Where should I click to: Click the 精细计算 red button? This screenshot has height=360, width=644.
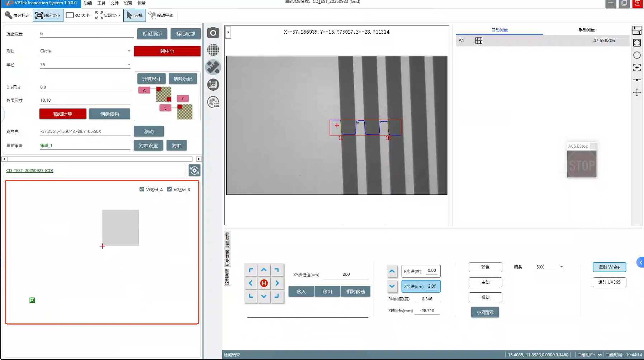click(63, 114)
